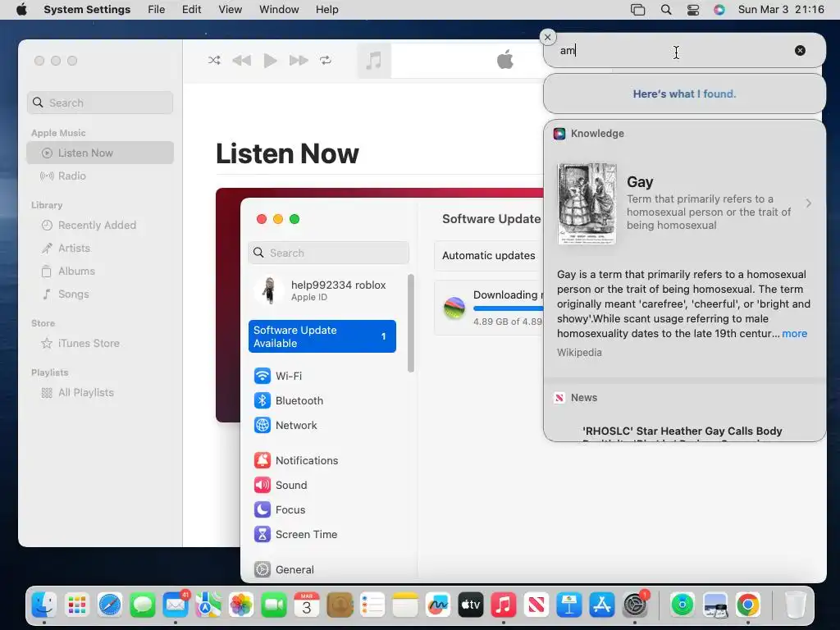840x630 pixels.
Task: Open Messages from the Dock
Action: tap(143, 605)
